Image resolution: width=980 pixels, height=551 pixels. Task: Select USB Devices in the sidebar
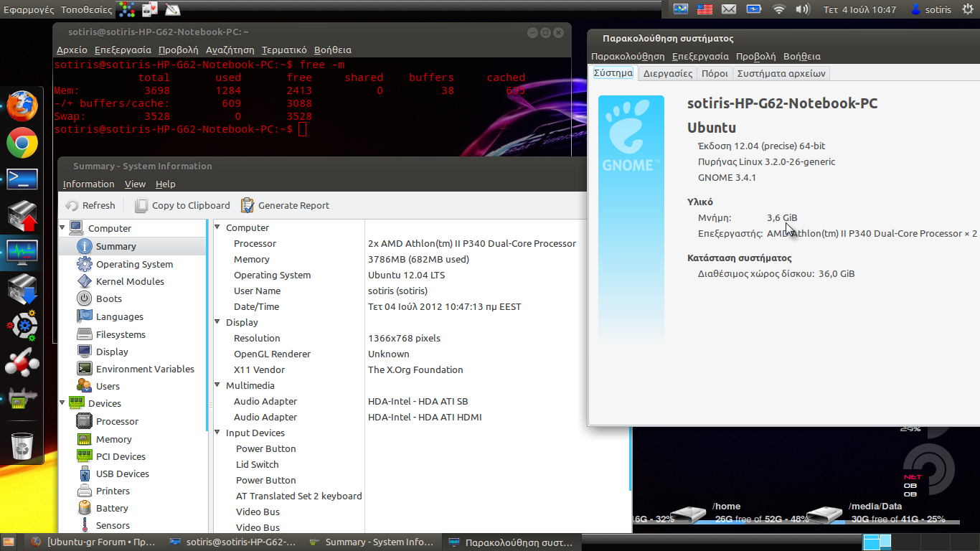(113, 474)
